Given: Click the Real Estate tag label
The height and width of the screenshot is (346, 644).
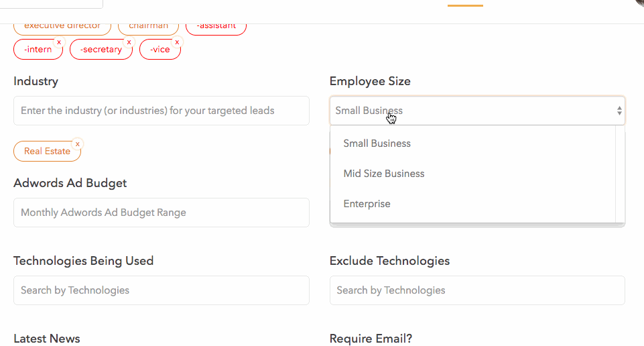Looking at the screenshot, I should [x=47, y=152].
